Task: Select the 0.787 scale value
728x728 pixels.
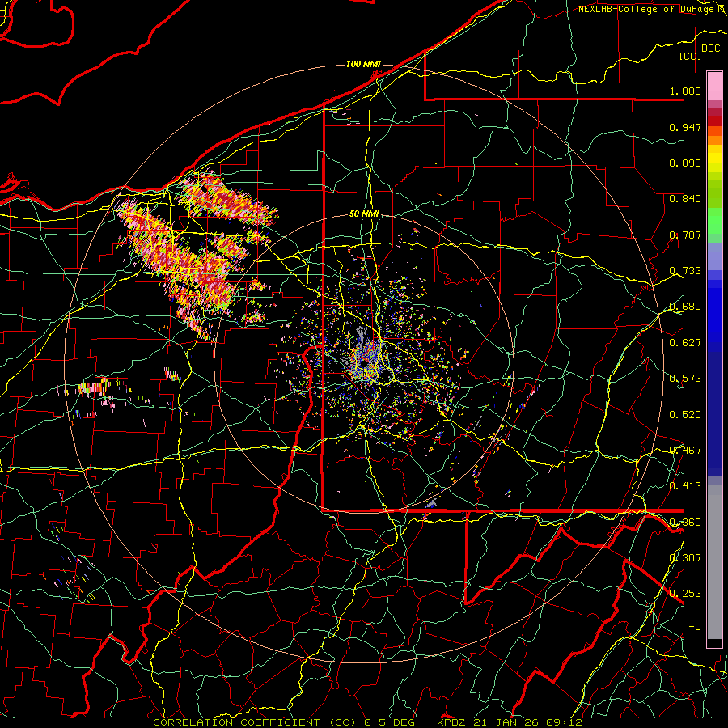Action: tap(685, 235)
